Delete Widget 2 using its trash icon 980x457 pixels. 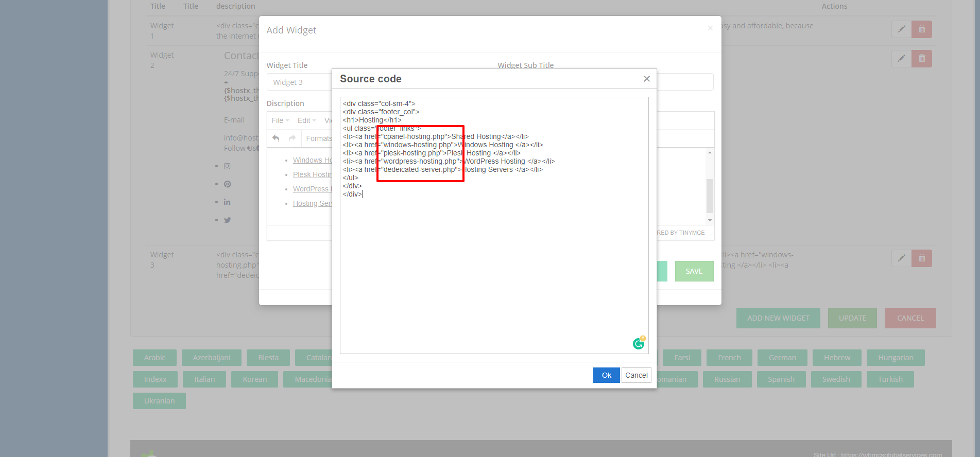tap(922, 59)
